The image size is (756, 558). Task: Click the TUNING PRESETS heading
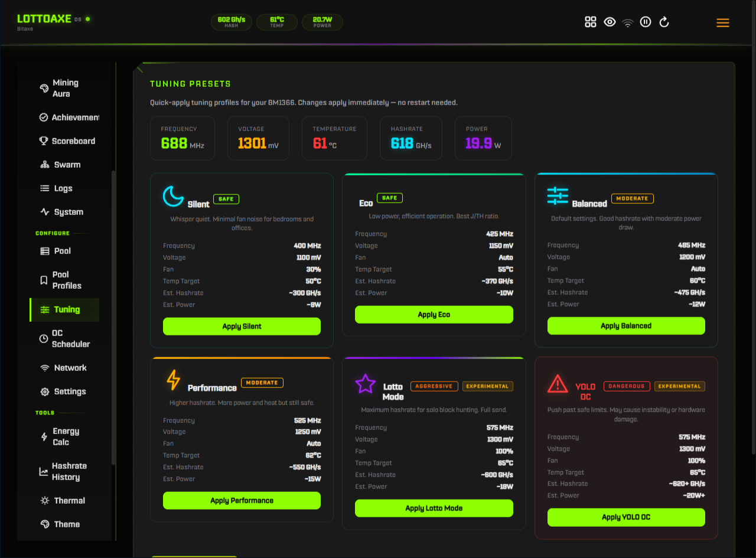[190, 84]
